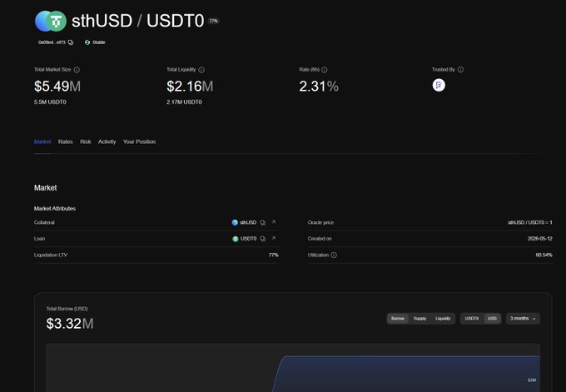
Task: Click the oracle price sthUSD / USDT0 = 1
Action: pyautogui.click(x=530, y=222)
